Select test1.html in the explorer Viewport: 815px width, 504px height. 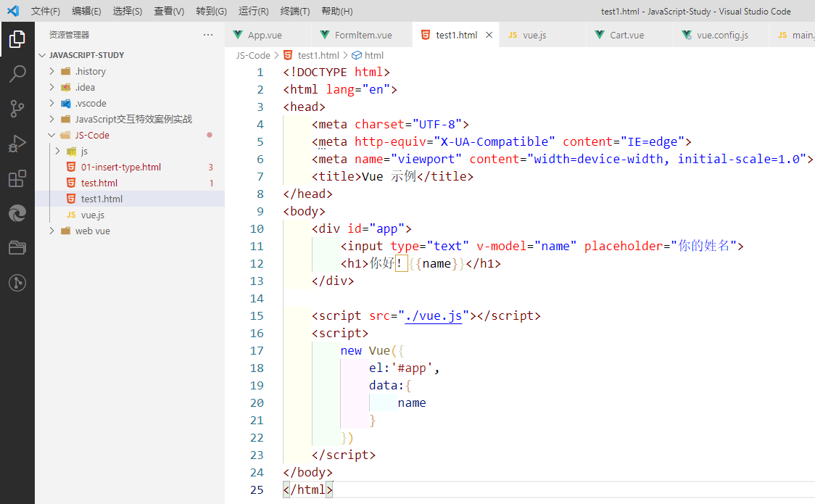point(130,199)
